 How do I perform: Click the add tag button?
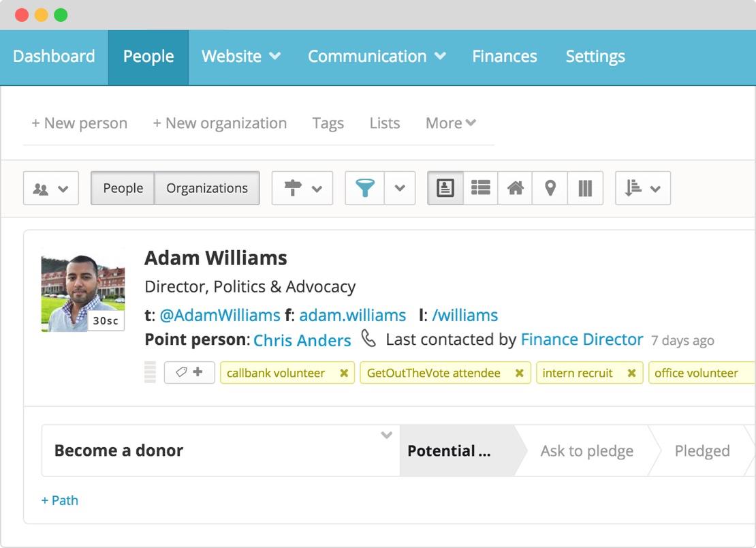coord(189,372)
